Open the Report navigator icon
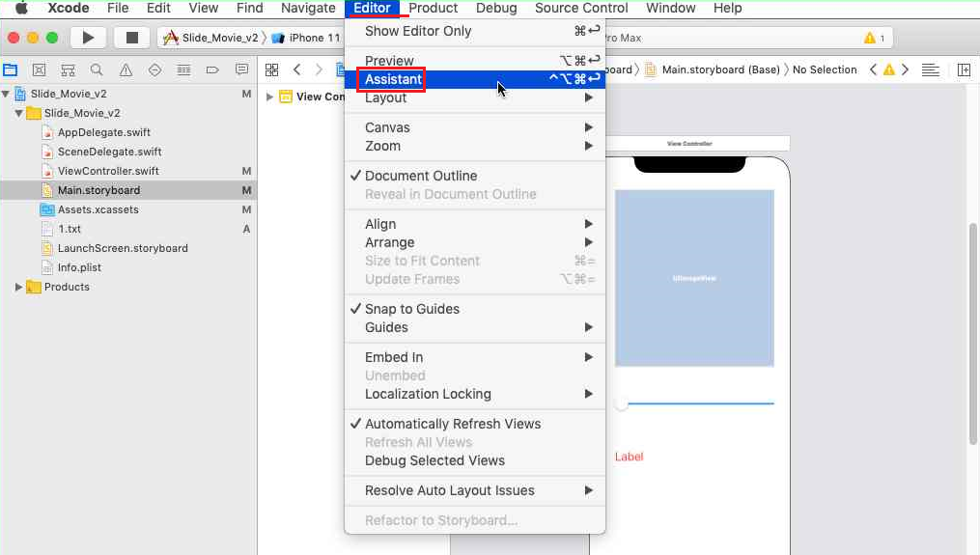The image size is (980, 555). point(242,69)
